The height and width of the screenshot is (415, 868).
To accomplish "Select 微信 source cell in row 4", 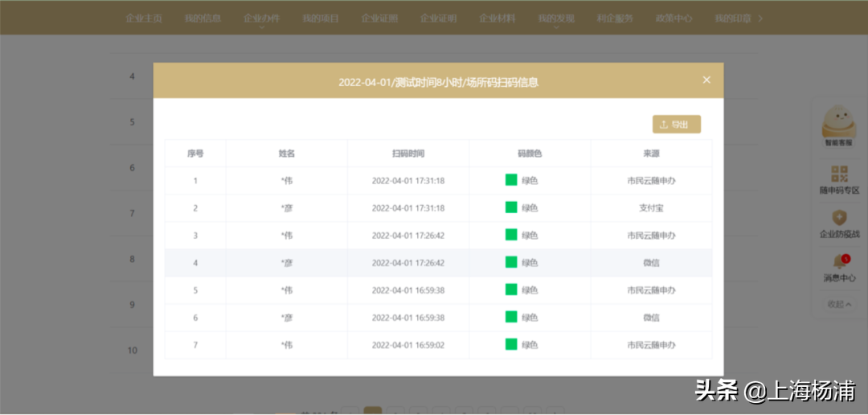I will 652,263.
